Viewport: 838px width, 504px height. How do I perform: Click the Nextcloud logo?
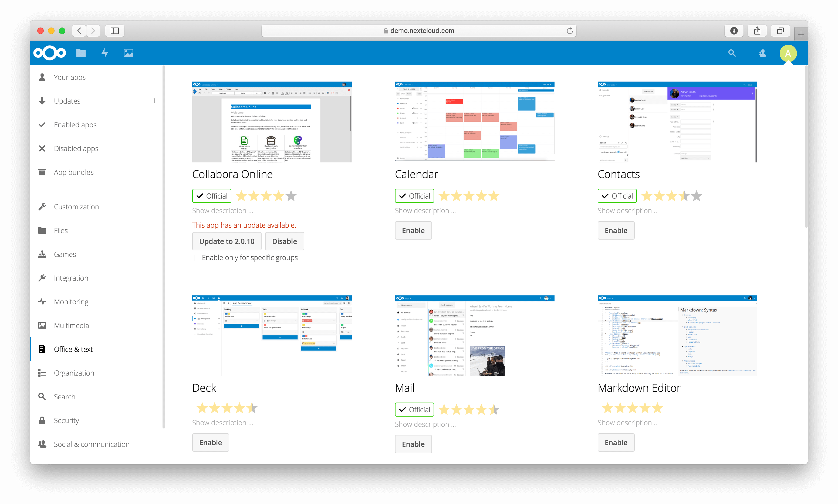pos(49,53)
